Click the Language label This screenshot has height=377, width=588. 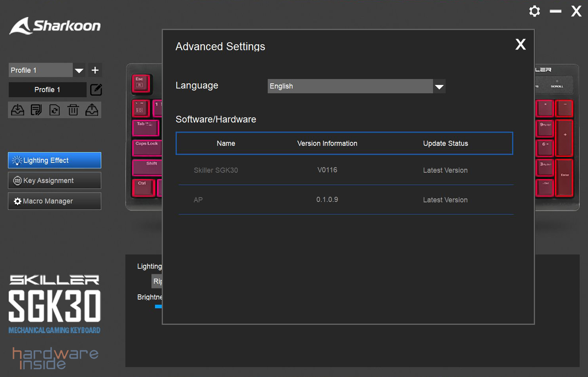(x=197, y=85)
